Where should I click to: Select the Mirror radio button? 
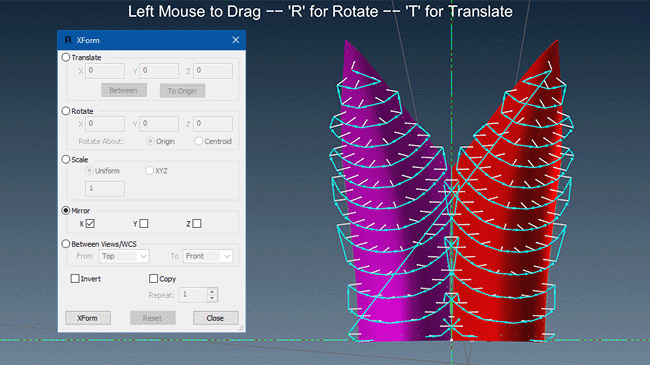point(65,210)
